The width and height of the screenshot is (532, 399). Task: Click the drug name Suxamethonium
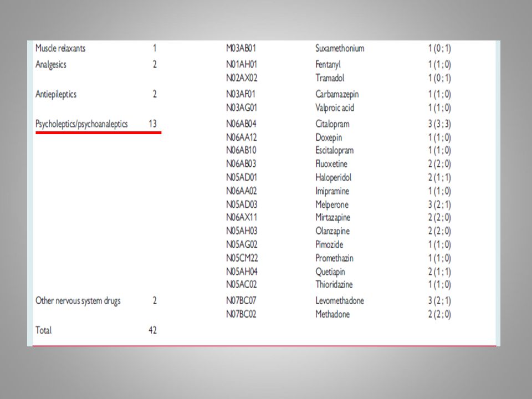tap(340, 48)
